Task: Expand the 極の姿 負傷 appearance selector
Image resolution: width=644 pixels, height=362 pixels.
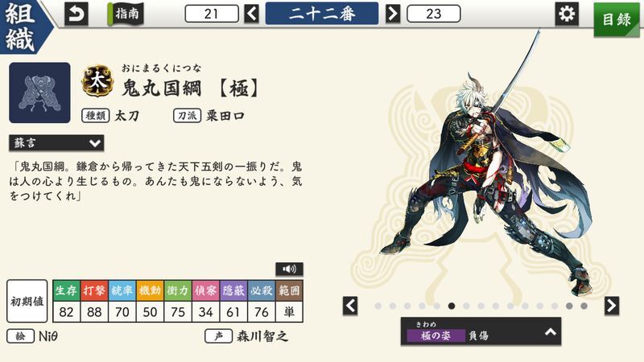Action: 481,331
